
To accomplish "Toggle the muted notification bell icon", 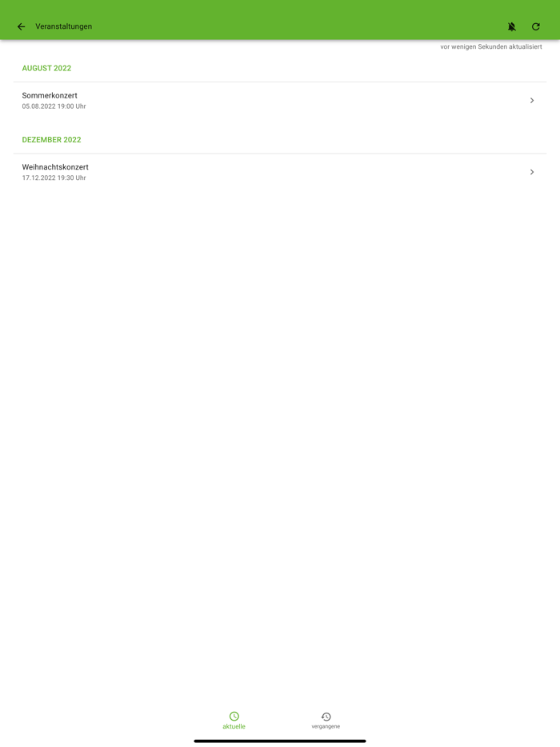I will point(511,26).
